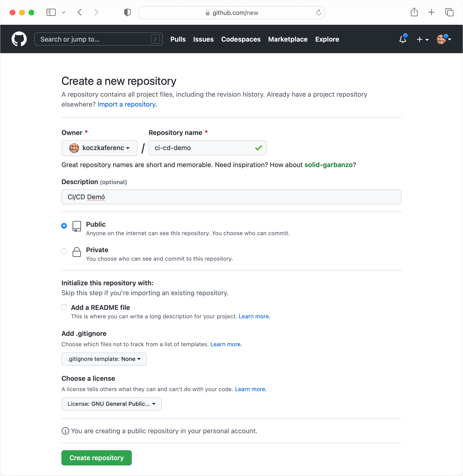Check the Add a README file box
This screenshot has width=463, height=476.
(x=64, y=307)
